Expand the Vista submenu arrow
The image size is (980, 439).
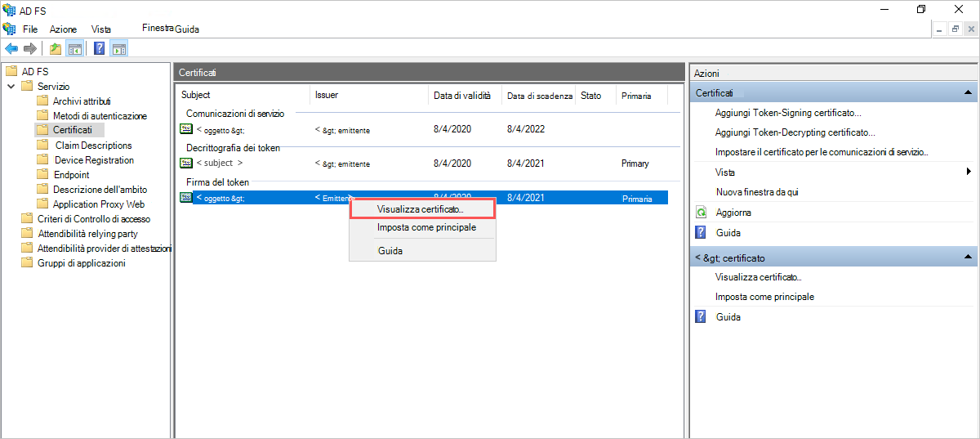pyautogui.click(x=969, y=172)
